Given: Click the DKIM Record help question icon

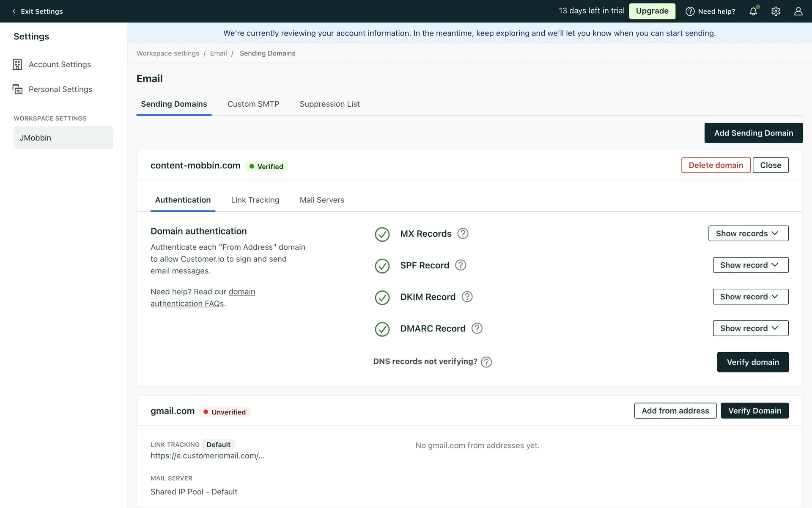Looking at the screenshot, I should 467,297.
